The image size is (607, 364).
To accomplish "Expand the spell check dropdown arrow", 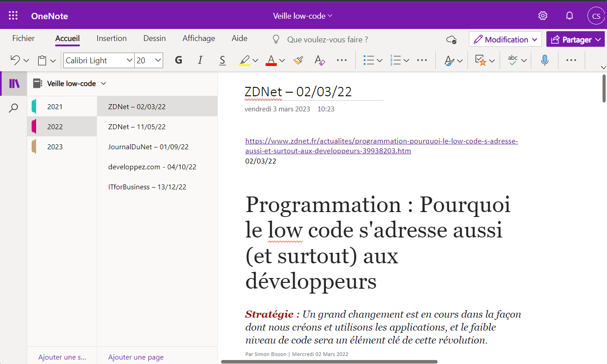I will (x=524, y=61).
